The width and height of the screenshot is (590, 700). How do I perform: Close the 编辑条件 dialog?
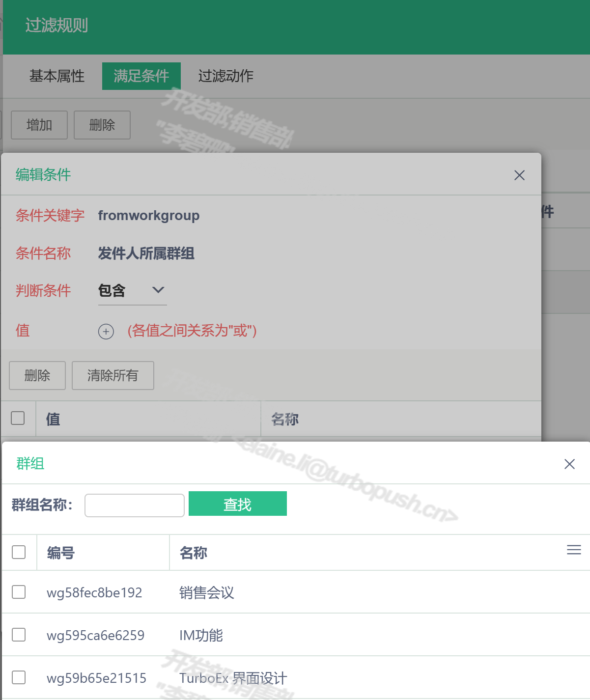[x=519, y=175]
